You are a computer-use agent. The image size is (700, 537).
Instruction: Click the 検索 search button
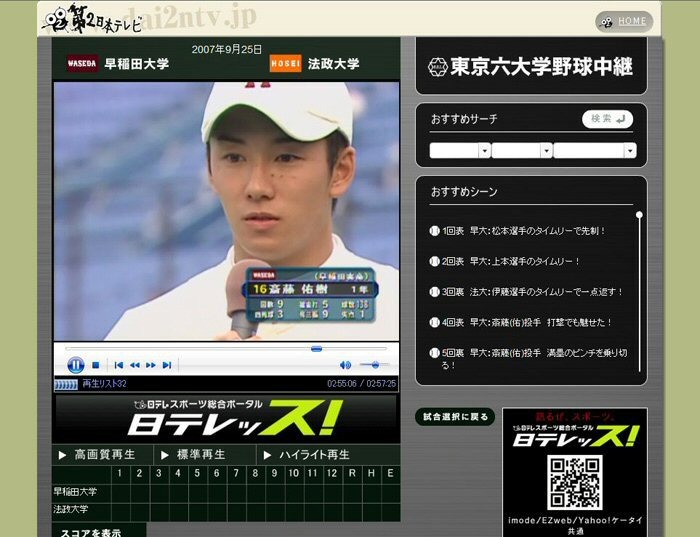[607, 119]
